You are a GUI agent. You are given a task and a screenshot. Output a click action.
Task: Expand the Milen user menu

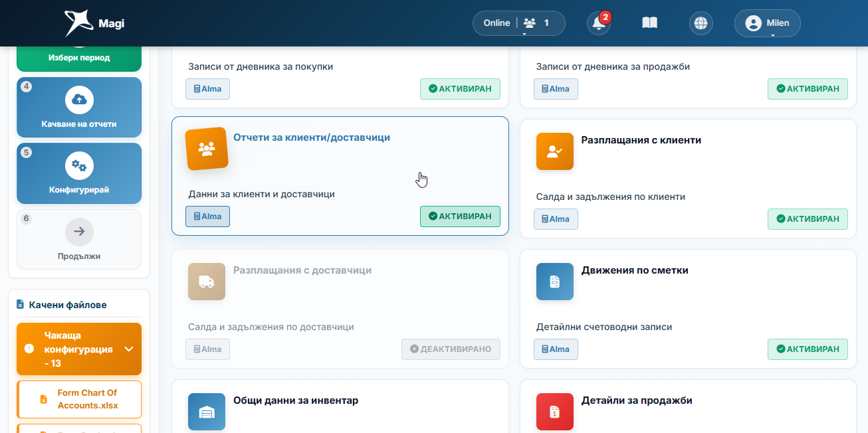[768, 23]
